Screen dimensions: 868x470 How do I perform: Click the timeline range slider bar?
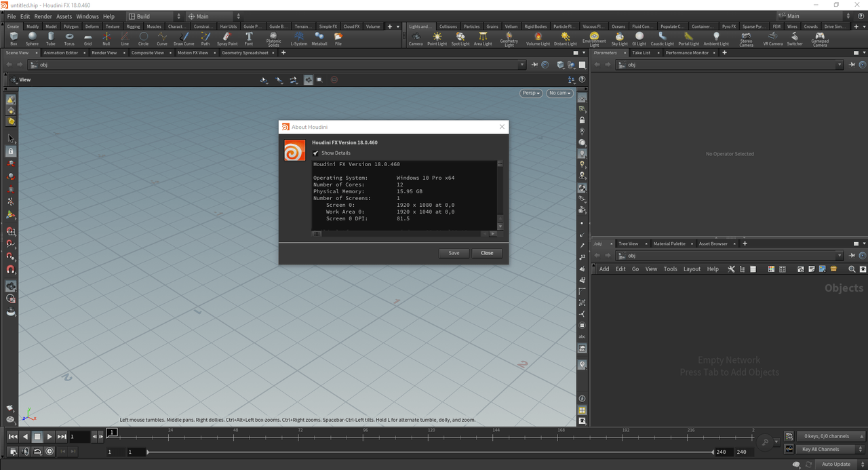(430, 452)
